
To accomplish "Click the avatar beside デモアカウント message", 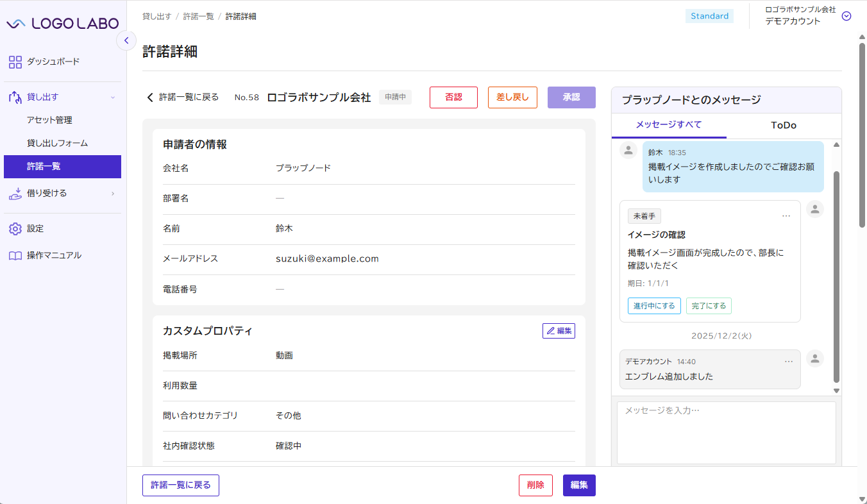I will click(x=815, y=358).
